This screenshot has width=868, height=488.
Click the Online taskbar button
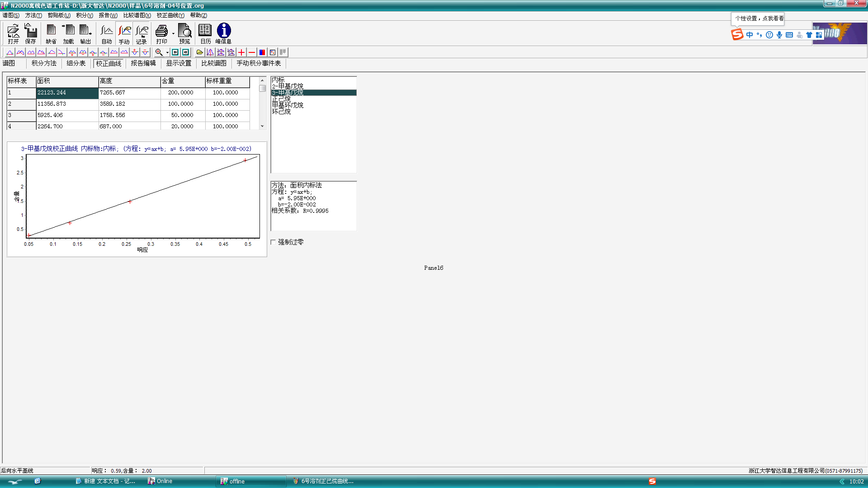click(x=160, y=481)
